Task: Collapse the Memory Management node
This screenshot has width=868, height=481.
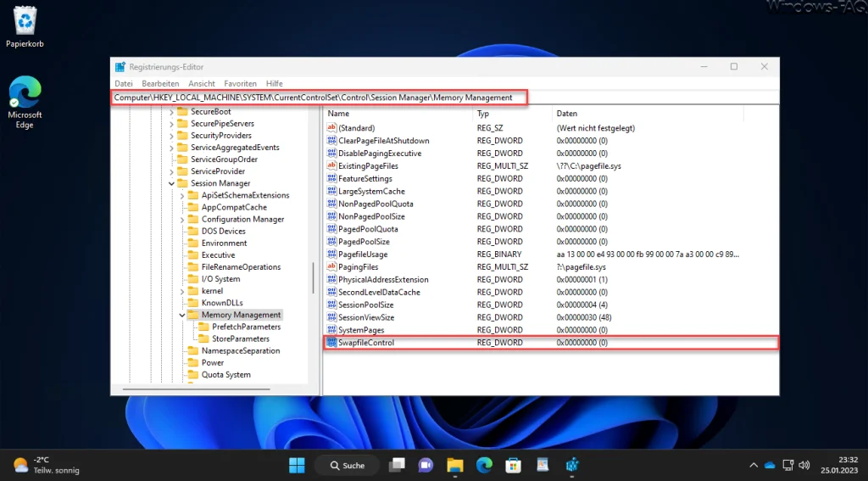Action: pos(182,315)
